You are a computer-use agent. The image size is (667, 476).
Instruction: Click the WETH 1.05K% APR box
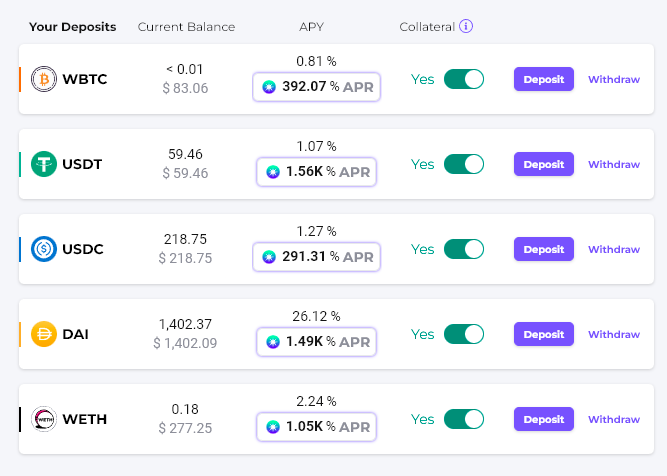tap(316, 427)
